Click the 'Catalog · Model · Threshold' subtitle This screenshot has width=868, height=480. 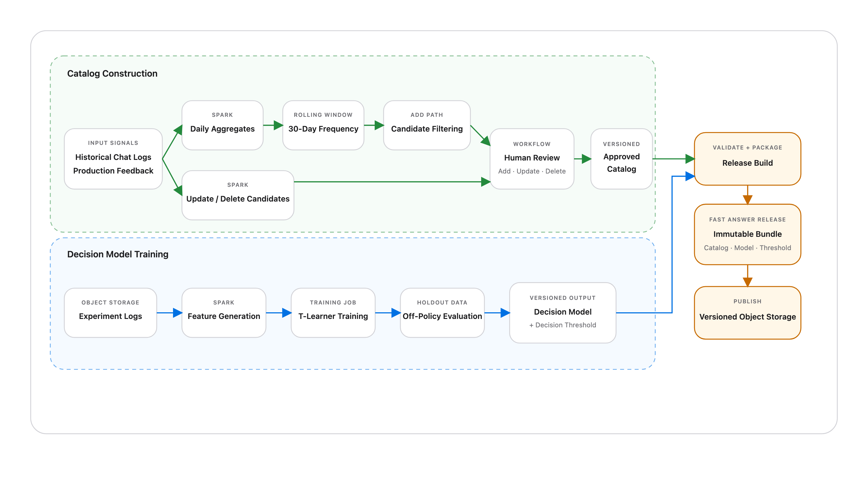747,248
